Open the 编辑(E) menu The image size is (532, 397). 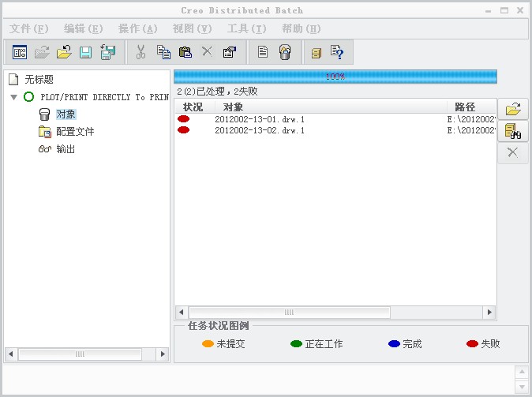(x=83, y=29)
